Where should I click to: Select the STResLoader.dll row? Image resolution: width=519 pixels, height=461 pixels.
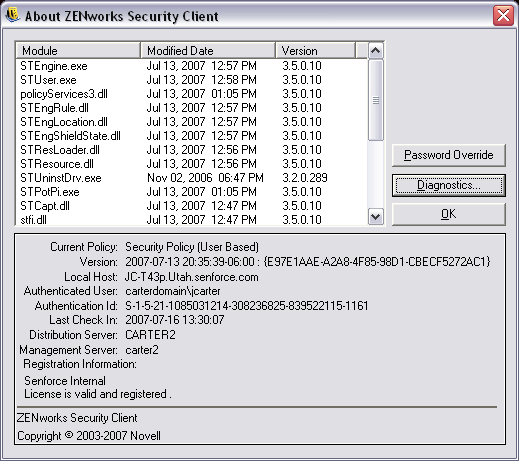click(x=192, y=150)
